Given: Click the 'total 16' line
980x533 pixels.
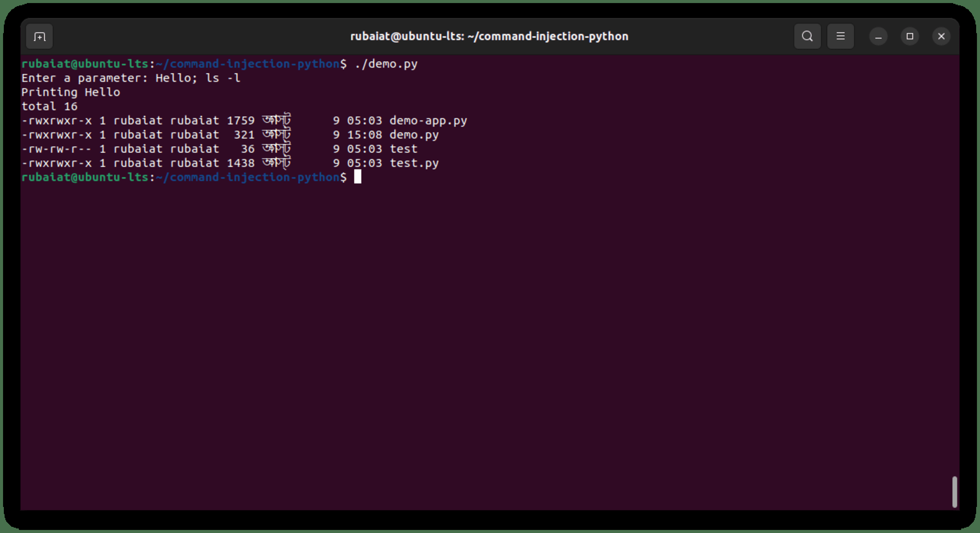Looking at the screenshot, I should tap(49, 106).
